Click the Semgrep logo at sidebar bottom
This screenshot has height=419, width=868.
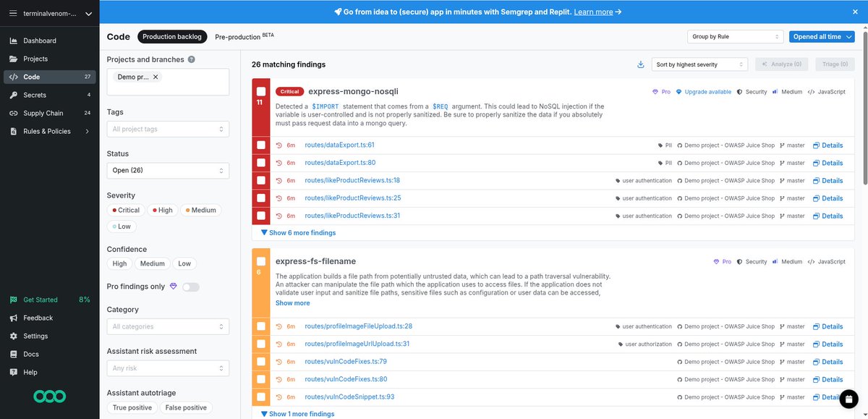[49, 396]
